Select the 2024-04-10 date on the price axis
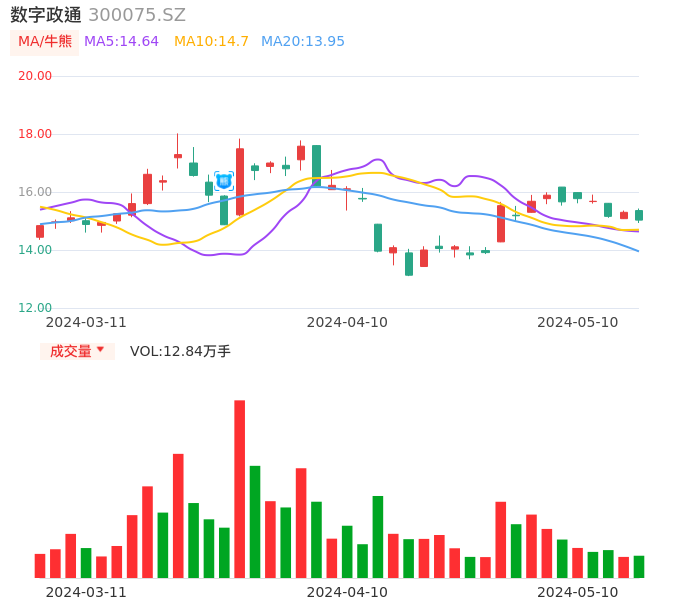This screenshot has height=606, width=686. pyautogui.click(x=347, y=322)
